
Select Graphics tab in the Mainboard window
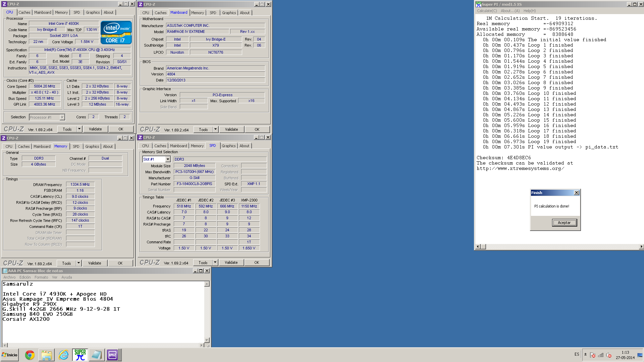coord(229,13)
